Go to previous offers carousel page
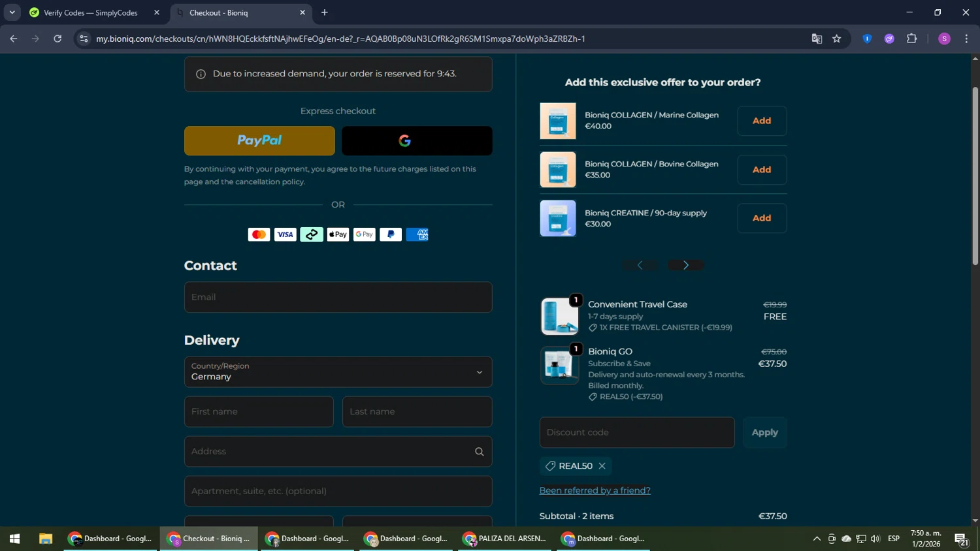 tap(640, 265)
